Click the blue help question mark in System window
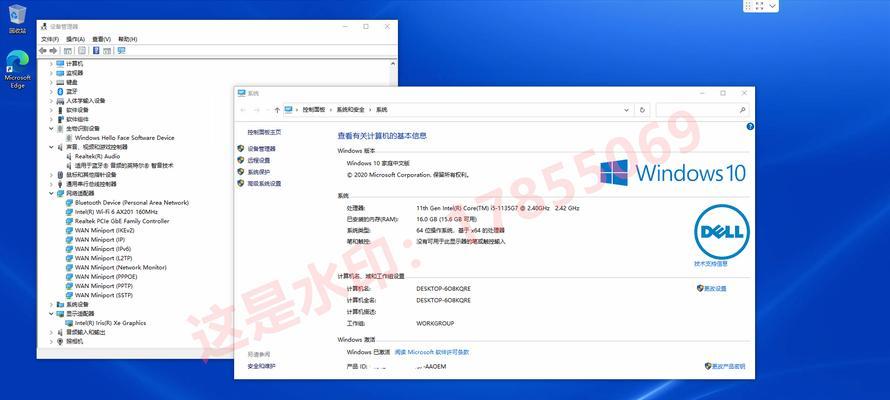Image resolution: width=890 pixels, height=400 pixels. (750, 127)
